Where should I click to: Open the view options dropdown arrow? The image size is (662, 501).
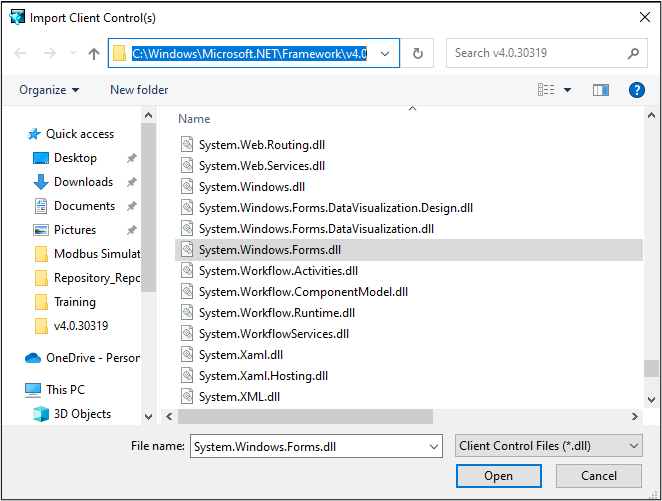[x=567, y=90]
